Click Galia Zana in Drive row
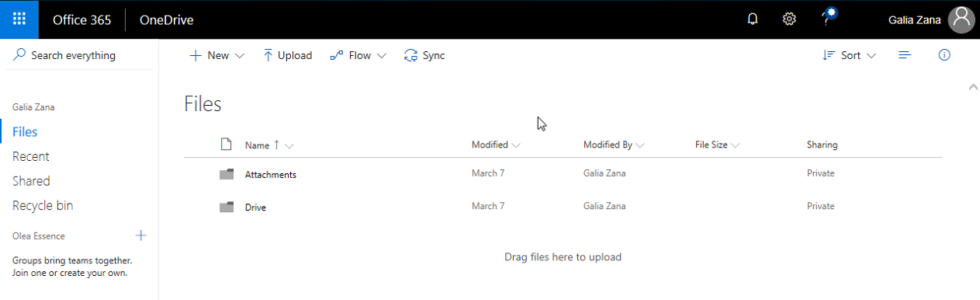 tap(604, 206)
